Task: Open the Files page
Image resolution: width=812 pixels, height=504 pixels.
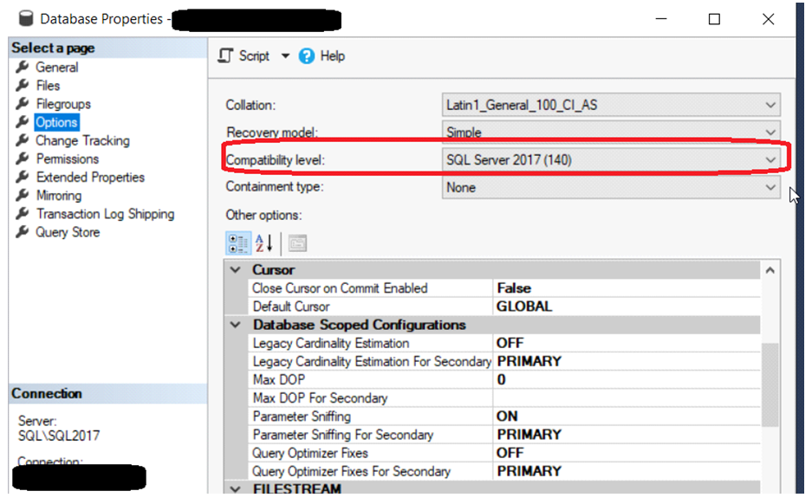Action: pyautogui.click(x=48, y=86)
